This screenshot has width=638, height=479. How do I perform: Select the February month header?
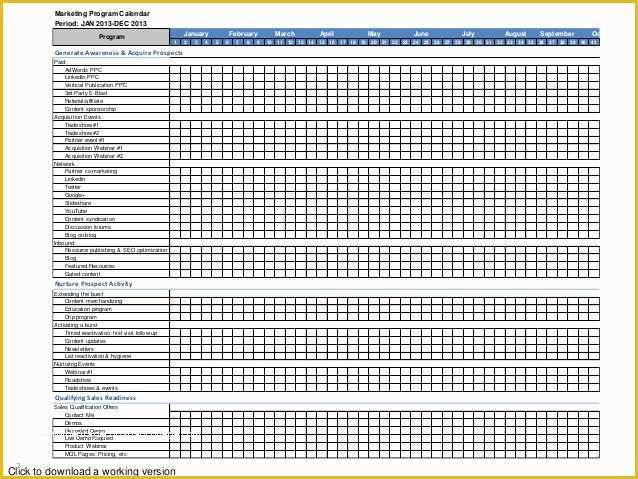[243, 34]
